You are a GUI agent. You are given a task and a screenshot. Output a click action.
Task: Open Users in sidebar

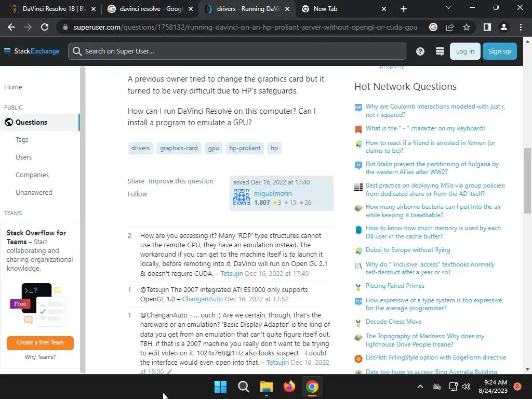(23, 157)
